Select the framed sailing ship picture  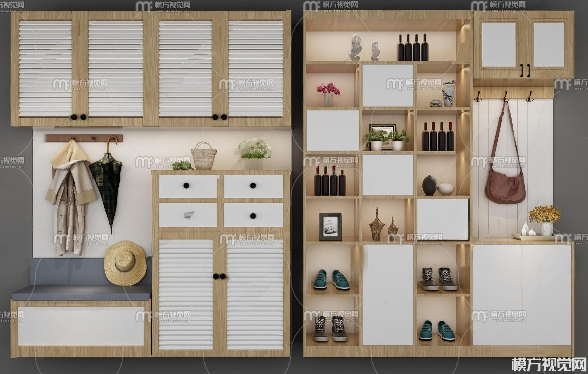(330, 226)
